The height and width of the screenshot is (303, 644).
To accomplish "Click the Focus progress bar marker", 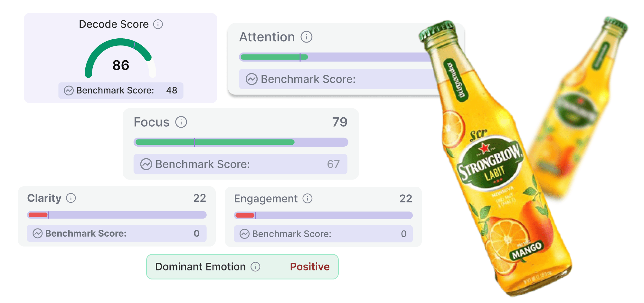I will coord(195,142).
